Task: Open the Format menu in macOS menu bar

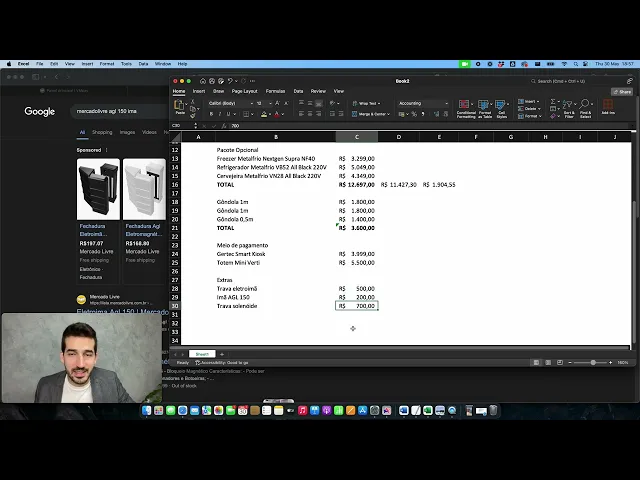Action: tap(107, 64)
